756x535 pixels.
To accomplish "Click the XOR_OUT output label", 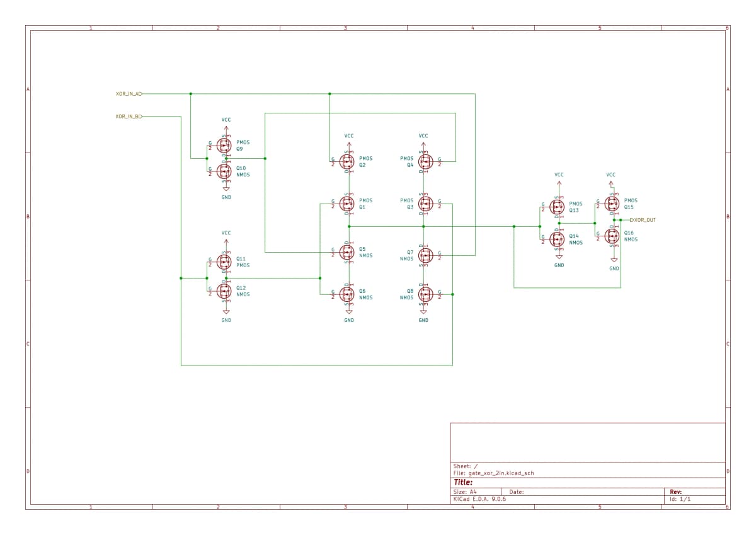I will point(644,220).
